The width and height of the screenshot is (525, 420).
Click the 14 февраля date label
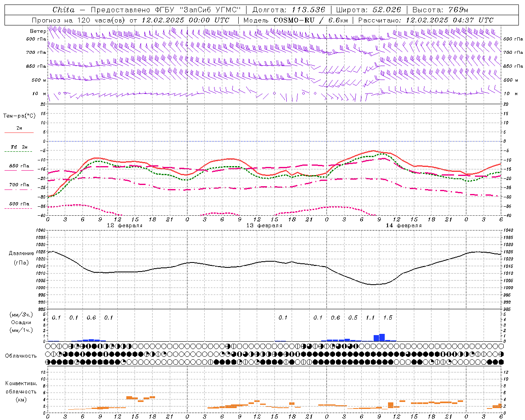[404, 226]
